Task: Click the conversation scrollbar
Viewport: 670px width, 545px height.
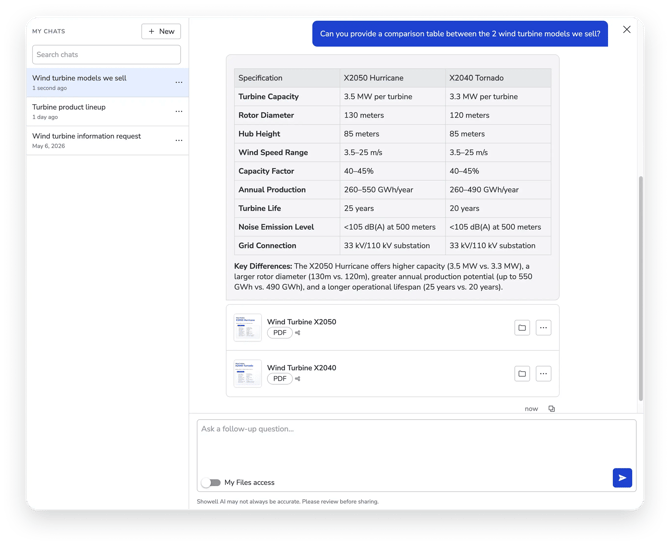Action: click(641, 289)
